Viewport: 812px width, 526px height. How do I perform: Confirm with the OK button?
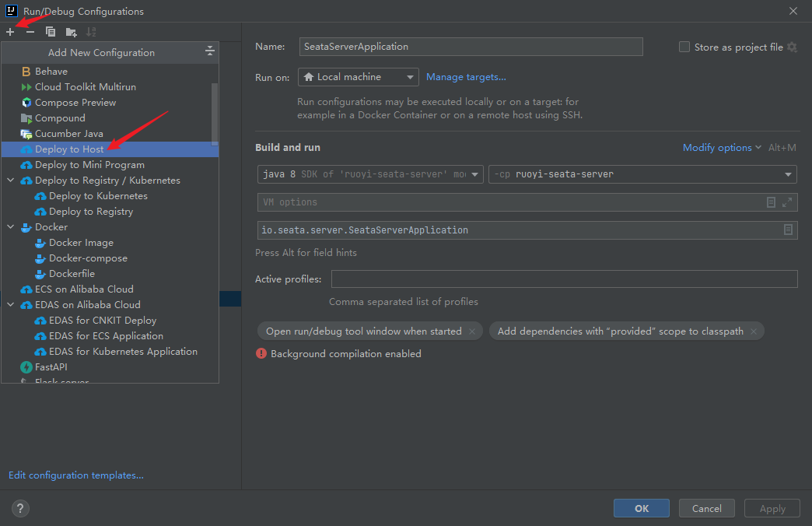[642, 508]
